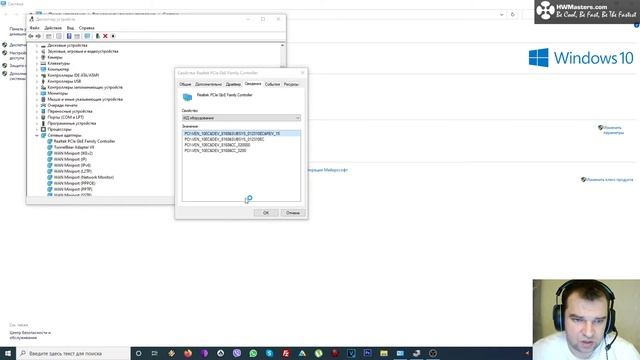Expand Звуковые, игровые и видеоустройства node
This screenshot has height=360, width=640.
pos(37,51)
